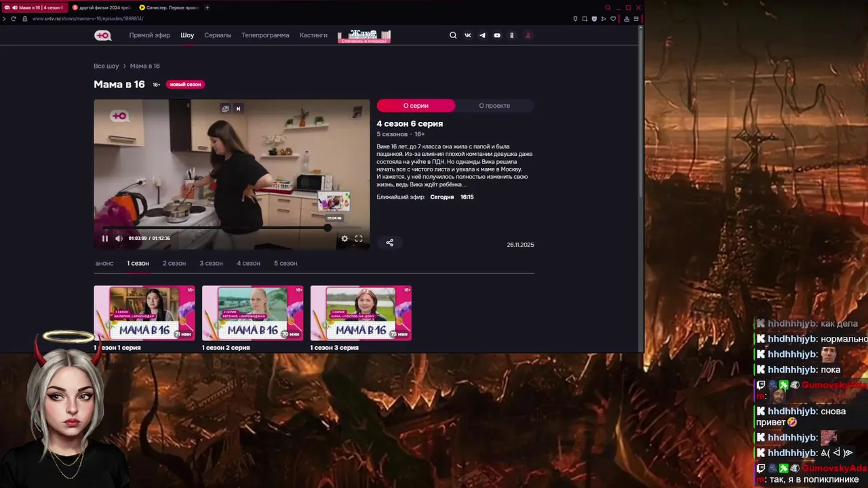Open the YouTube social link icon
This screenshot has width=868, height=488.
click(x=497, y=35)
